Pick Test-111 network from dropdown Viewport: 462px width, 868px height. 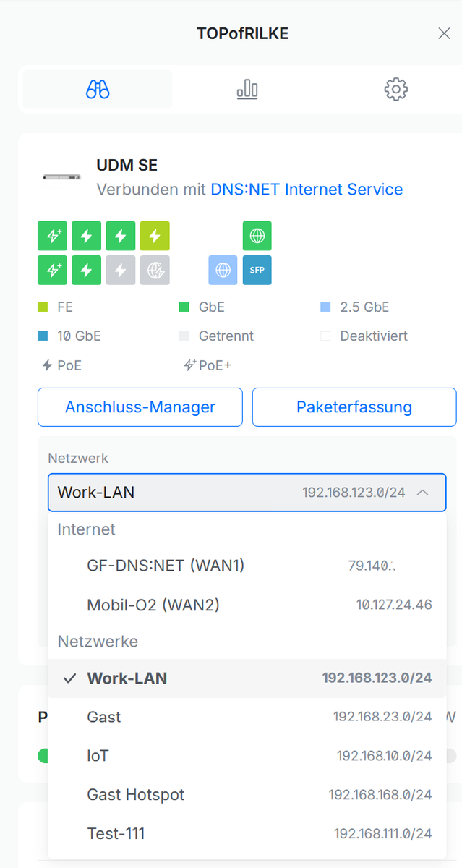tap(247, 834)
